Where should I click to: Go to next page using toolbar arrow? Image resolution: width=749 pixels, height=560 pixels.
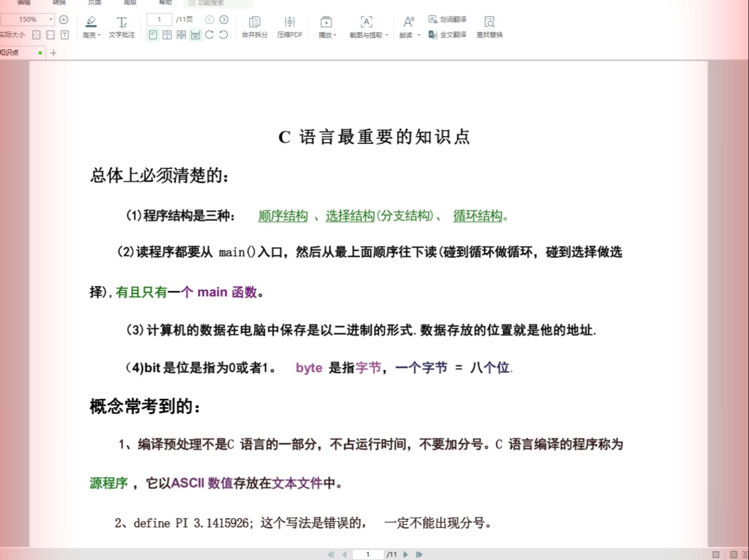pyautogui.click(x=224, y=19)
